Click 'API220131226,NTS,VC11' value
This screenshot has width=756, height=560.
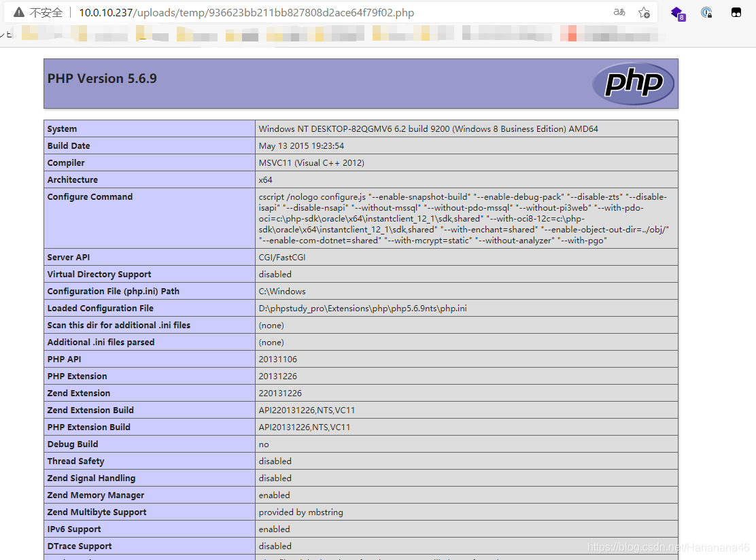(307, 410)
